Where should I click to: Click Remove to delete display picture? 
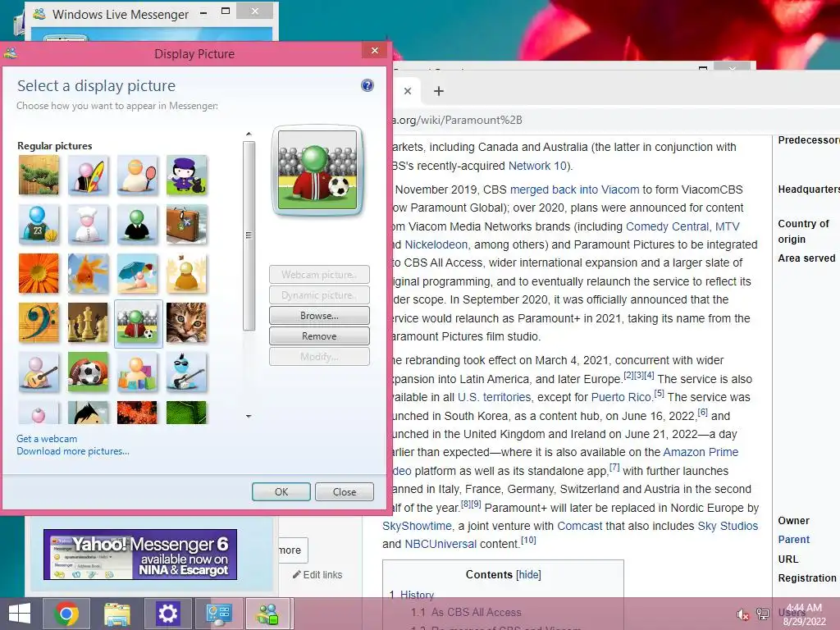tap(319, 336)
